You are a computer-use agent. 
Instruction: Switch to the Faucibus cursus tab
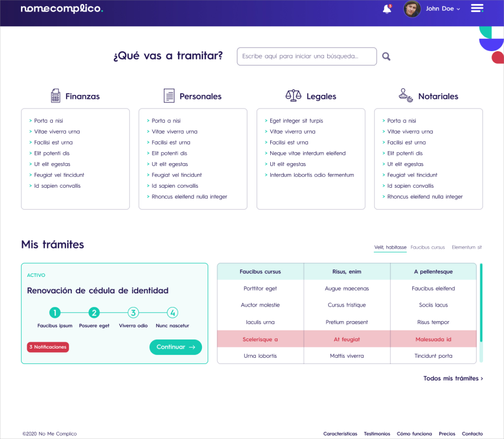click(428, 247)
